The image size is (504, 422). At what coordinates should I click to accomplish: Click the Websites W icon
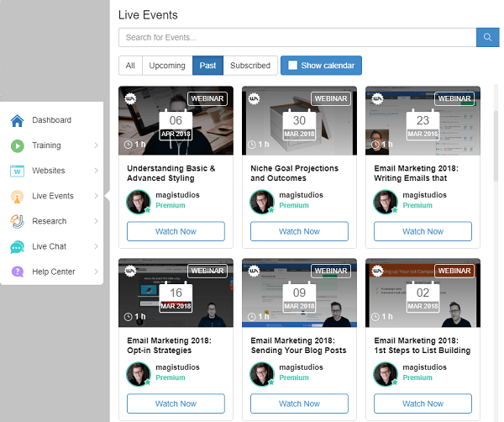click(x=17, y=171)
